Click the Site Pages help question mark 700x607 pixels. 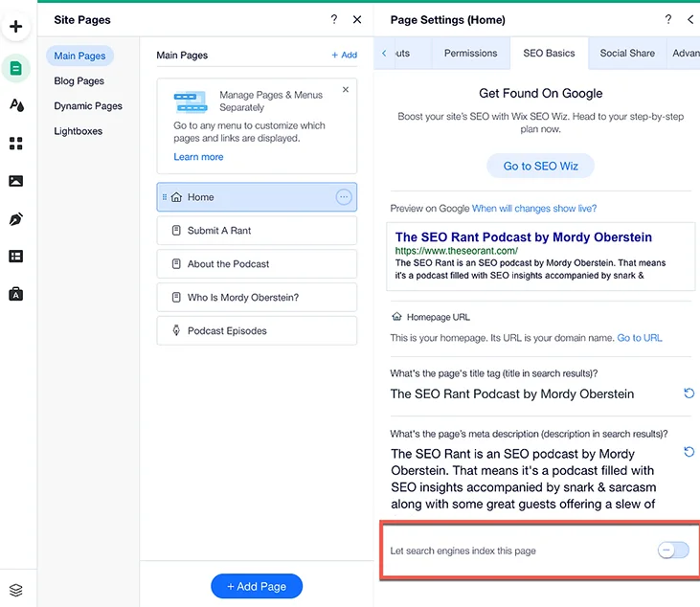point(334,19)
